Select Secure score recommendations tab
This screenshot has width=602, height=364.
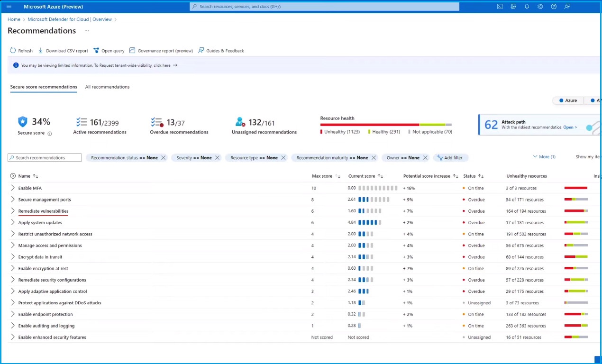coord(44,87)
